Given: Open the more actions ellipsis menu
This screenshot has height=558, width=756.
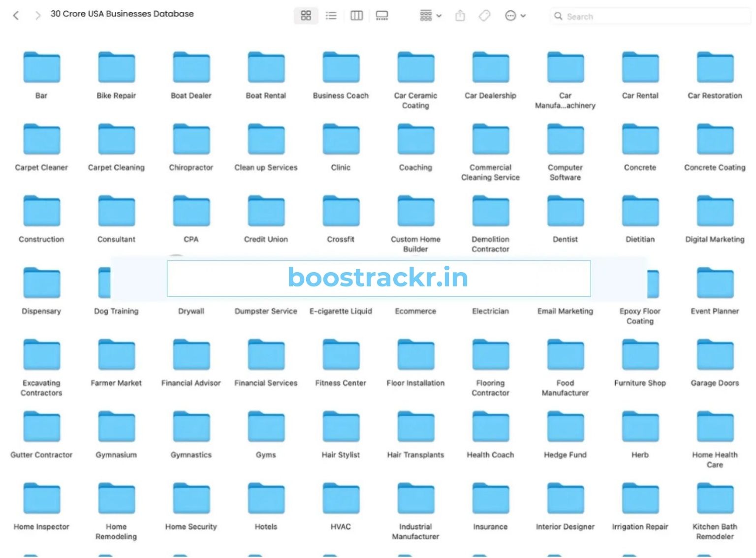Looking at the screenshot, I should pos(515,16).
